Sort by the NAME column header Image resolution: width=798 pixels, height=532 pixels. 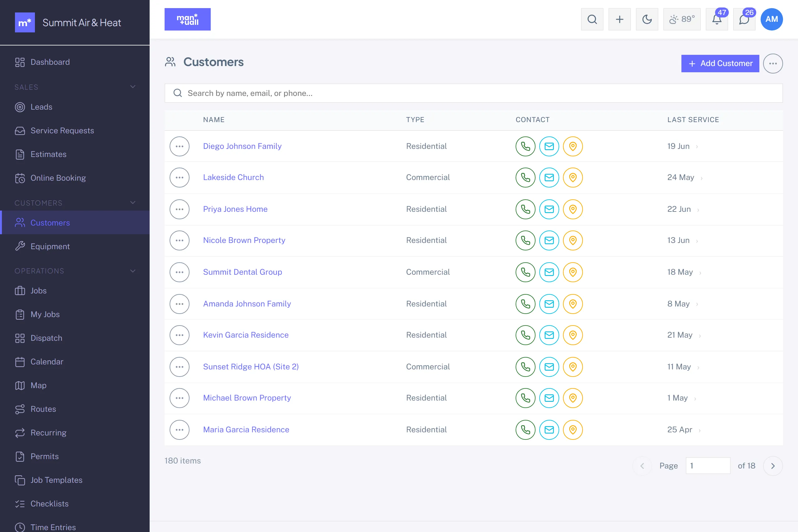tap(214, 120)
